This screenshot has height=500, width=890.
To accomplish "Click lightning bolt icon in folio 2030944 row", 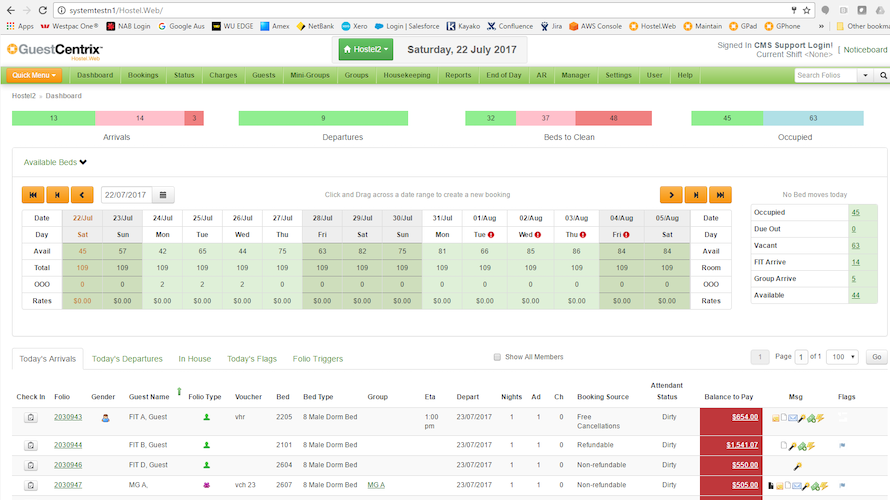I will [811, 446].
